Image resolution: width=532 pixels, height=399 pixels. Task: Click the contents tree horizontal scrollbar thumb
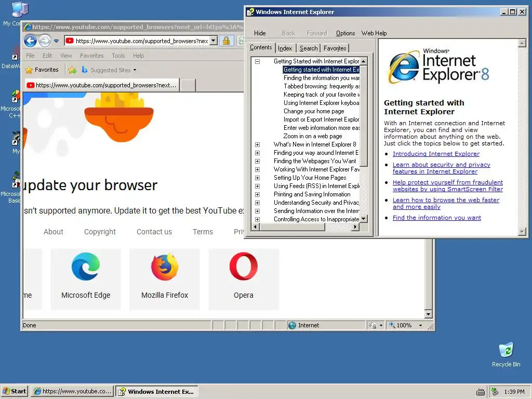[292, 227]
